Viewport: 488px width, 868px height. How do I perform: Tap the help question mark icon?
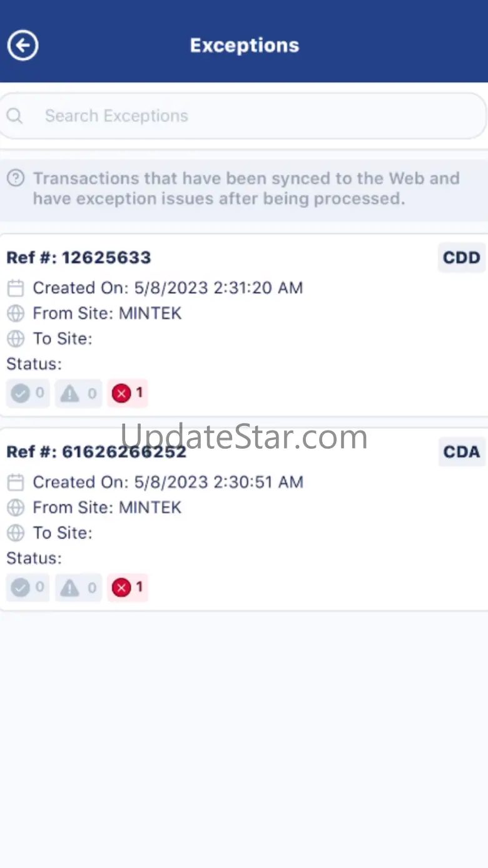[x=16, y=178]
